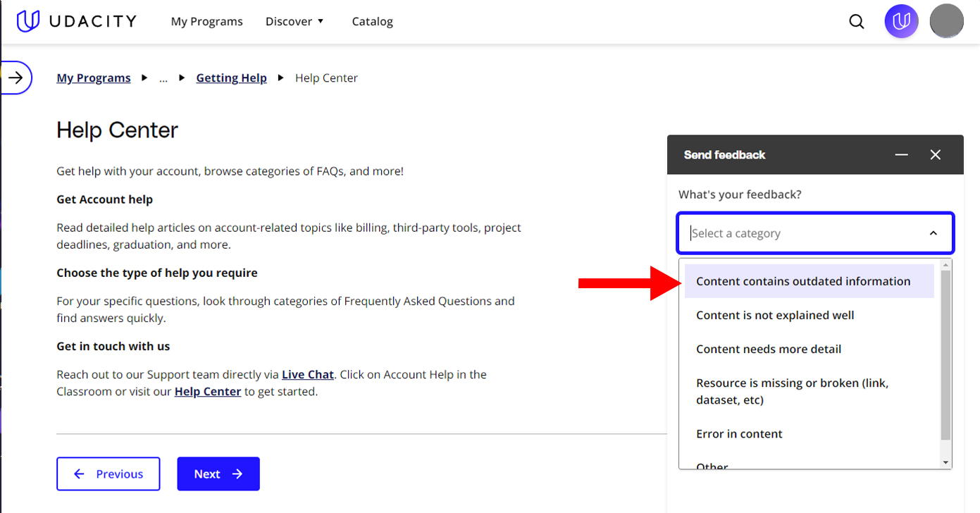Open My Programs in top navigation
Screen dimensions: 980x513
(x=207, y=22)
